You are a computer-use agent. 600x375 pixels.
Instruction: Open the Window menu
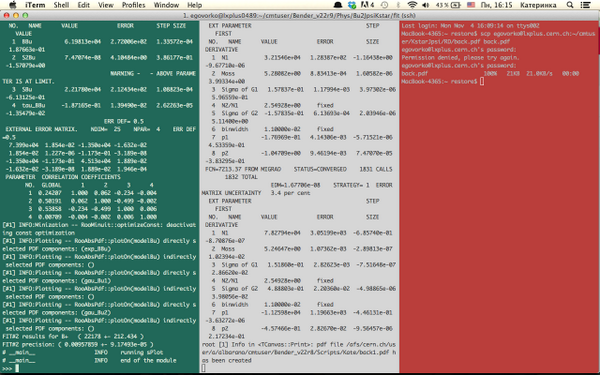(x=166, y=5)
